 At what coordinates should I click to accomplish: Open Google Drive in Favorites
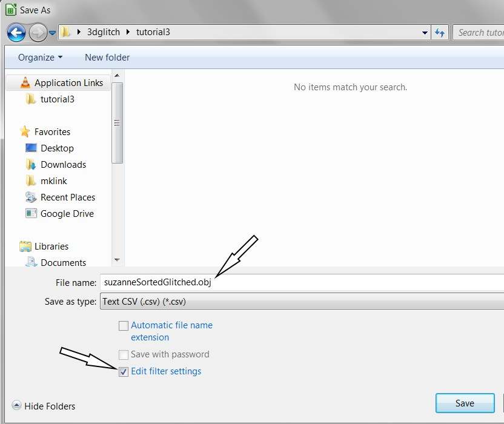pyautogui.click(x=67, y=214)
